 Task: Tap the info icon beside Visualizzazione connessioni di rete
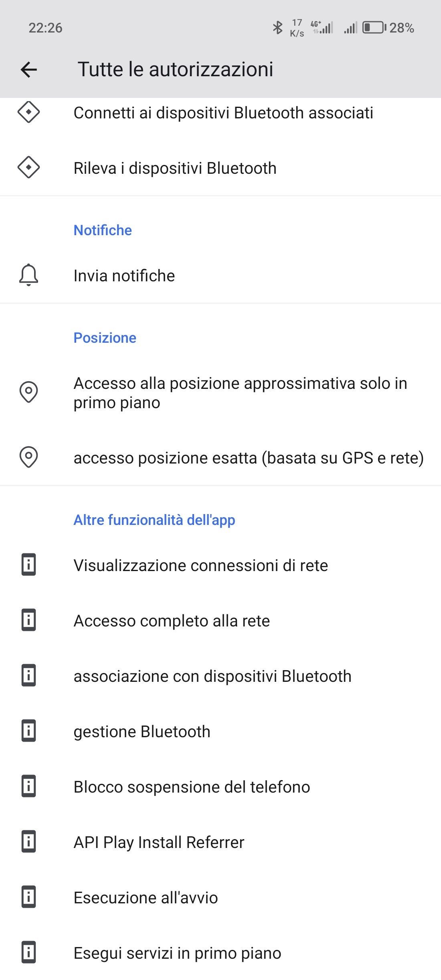(29, 565)
